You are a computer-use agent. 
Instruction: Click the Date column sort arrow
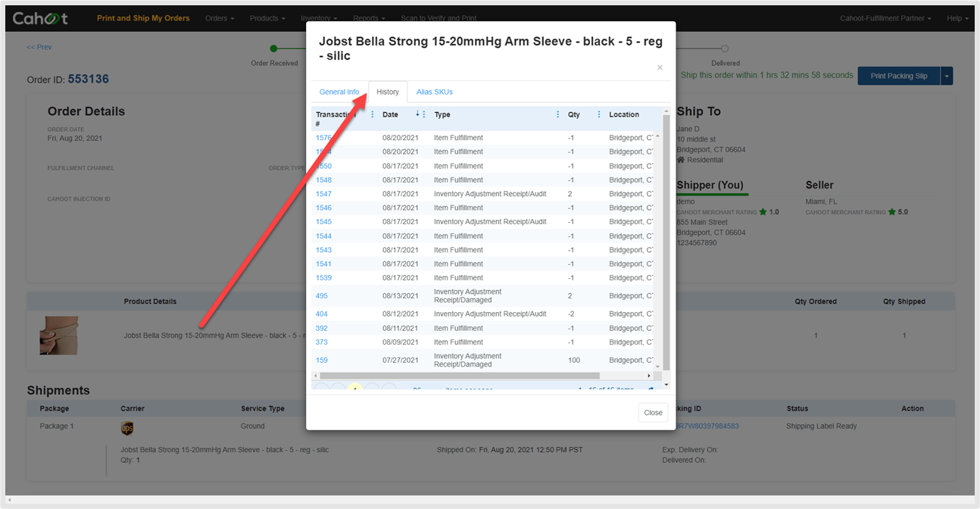(417, 114)
